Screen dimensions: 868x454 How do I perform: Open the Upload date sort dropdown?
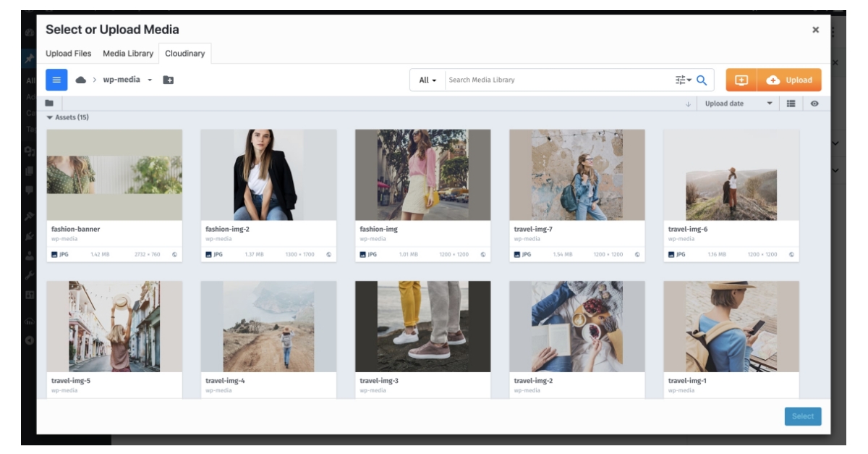click(738, 103)
